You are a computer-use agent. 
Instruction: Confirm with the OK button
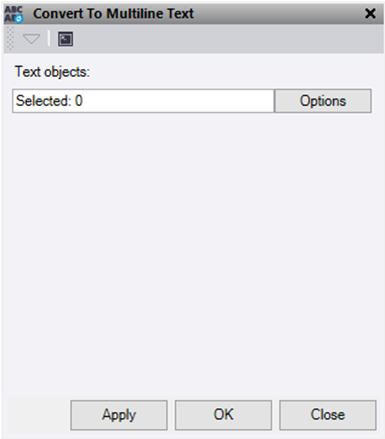click(x=223, y=415)
